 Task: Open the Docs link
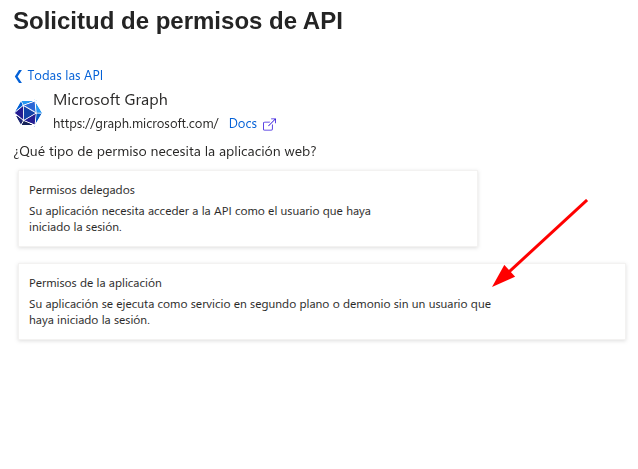(x=243, y=124)
